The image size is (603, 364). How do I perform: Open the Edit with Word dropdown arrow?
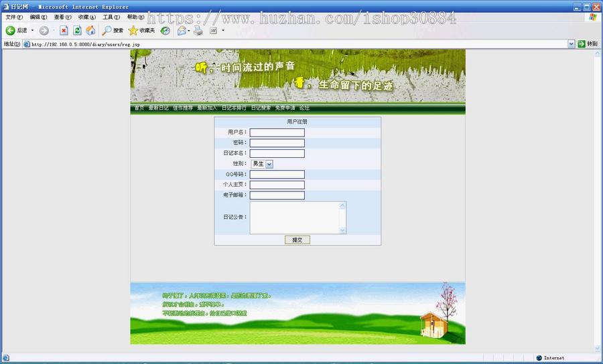tap(222, 30)
